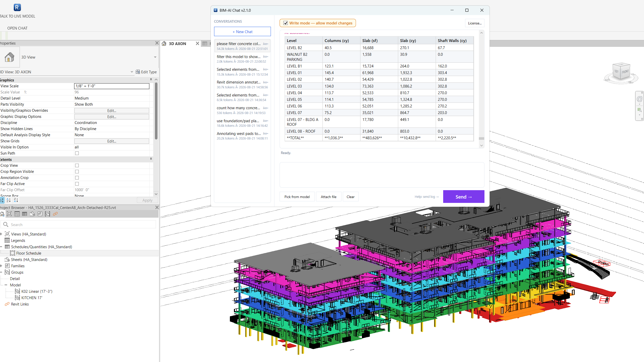This screenshot has height=362, width=644.
Task: Click the LEFT face of the ViewCube
Action: point(616,72)
